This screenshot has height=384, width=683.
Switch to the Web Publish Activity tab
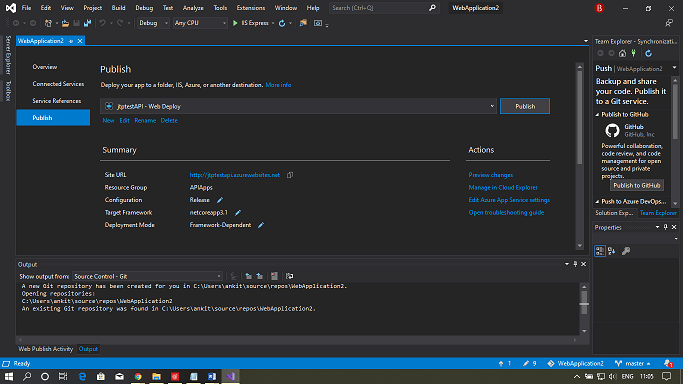(x=46, y=349)
